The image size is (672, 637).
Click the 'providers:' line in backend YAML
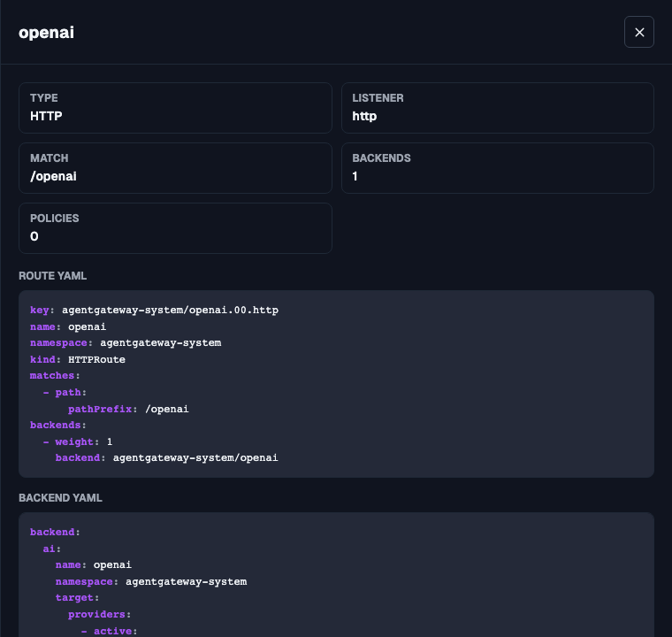pos(99,615)
